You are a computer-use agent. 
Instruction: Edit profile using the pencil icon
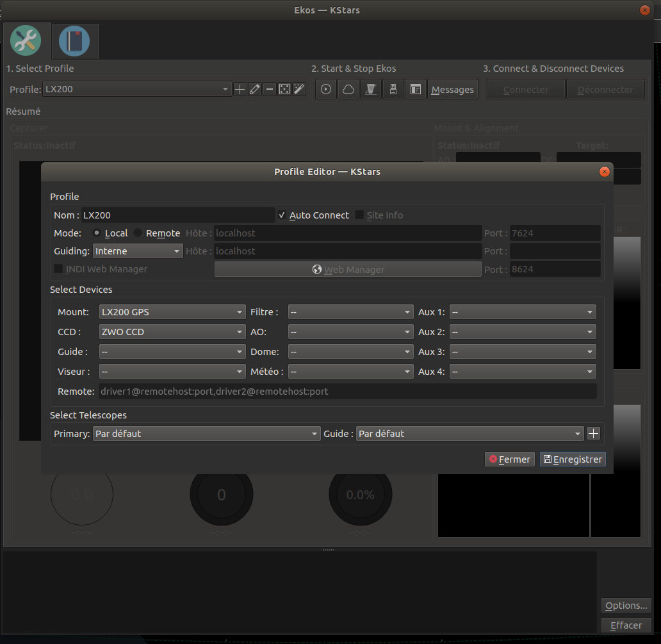255,90
